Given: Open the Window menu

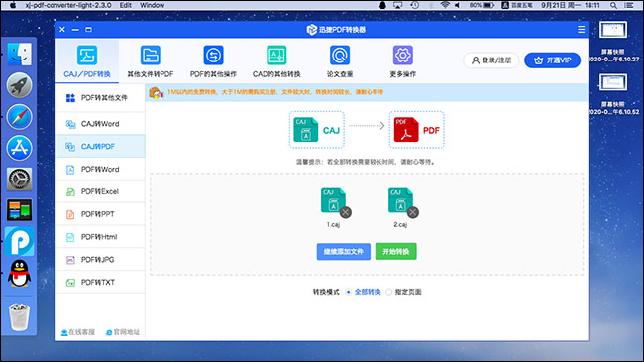Looking at the screenshot, I should coord(152,5).
